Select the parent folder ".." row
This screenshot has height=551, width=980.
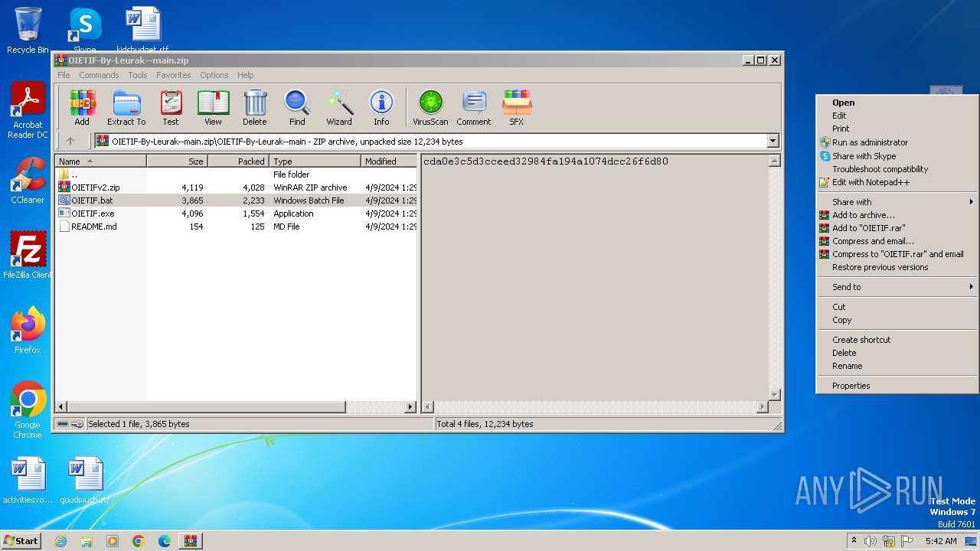point(237,174)
